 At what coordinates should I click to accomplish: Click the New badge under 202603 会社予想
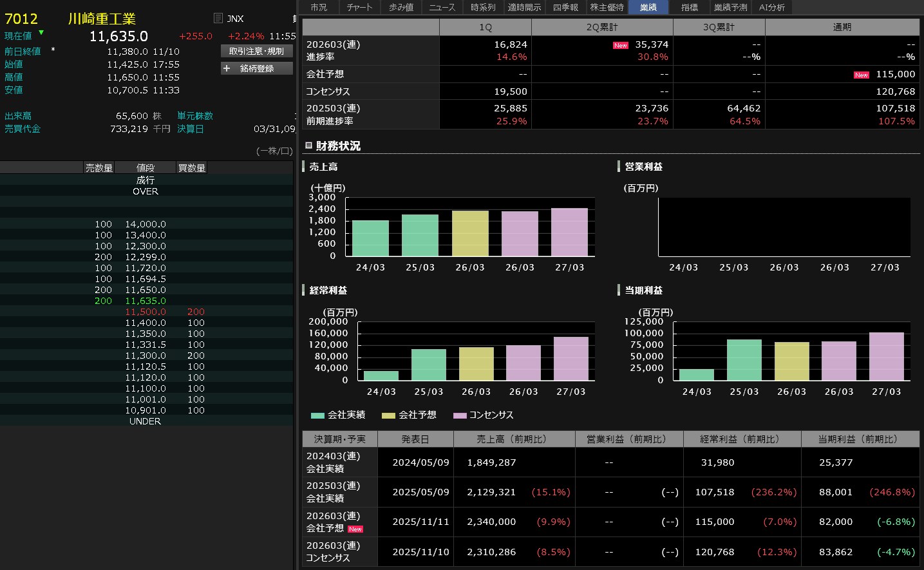tap(355, 529)
